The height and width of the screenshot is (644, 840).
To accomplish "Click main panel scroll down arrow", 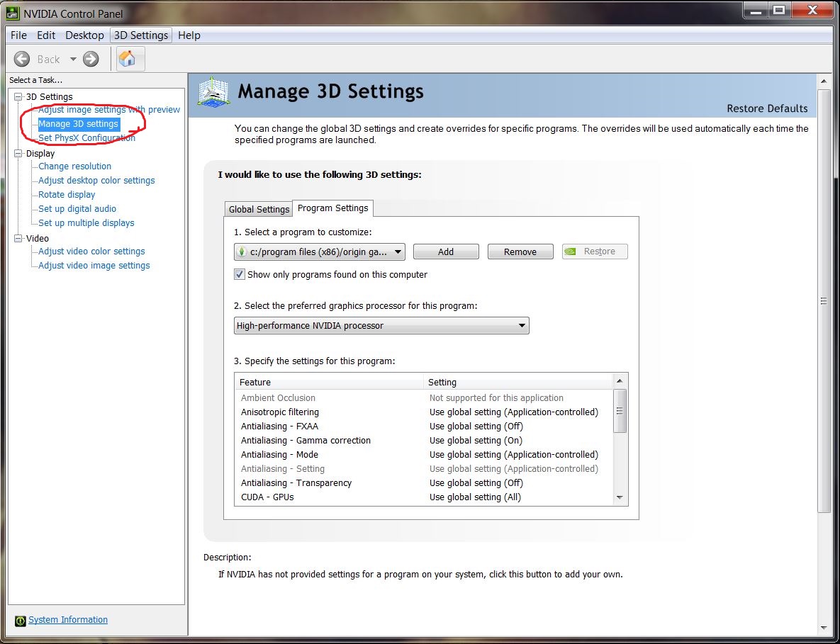I will point(824,628).
